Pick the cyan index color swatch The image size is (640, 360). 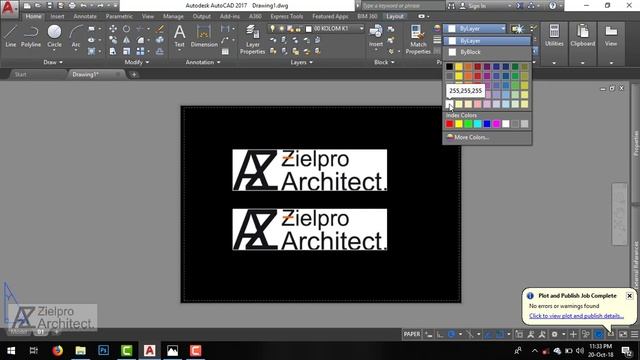click(478, 124)
